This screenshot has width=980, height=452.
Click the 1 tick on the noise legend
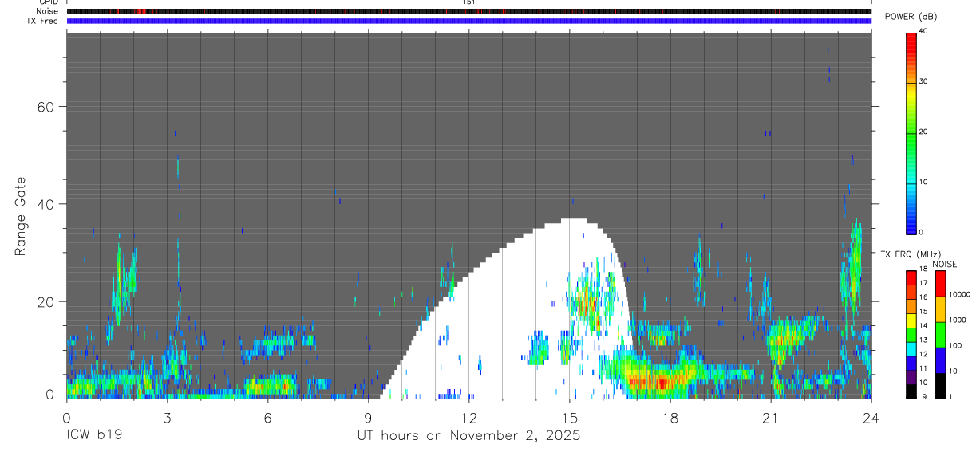point(950,396)
